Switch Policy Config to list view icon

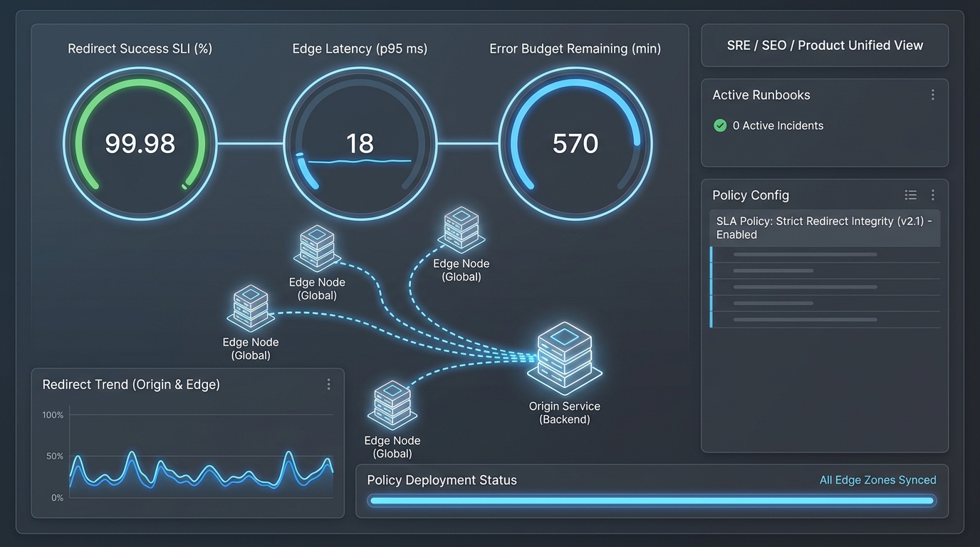910,195
